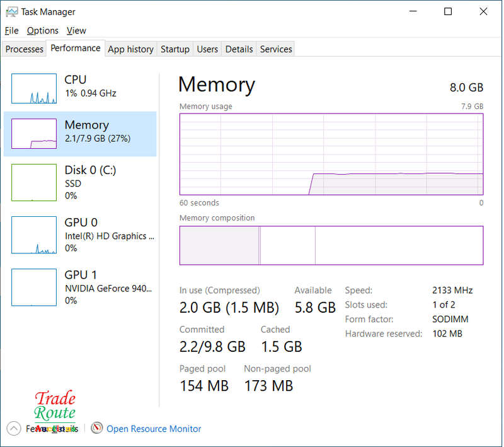Screen dimensions: 504x447
Task: Click the Task Manager app icon in title bar
Action: pyautogui.click(x=11, y=12)
